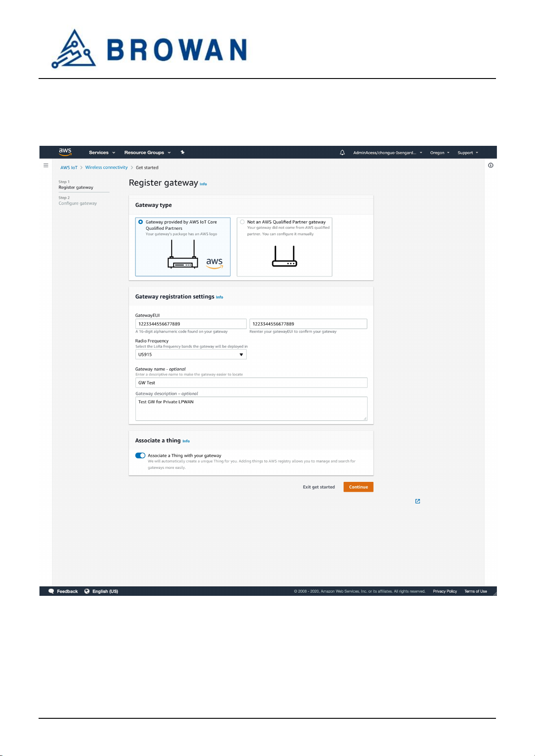Open Feedback in the footer
The height and width of the screenshot is (756, 535).
(67, 591)
